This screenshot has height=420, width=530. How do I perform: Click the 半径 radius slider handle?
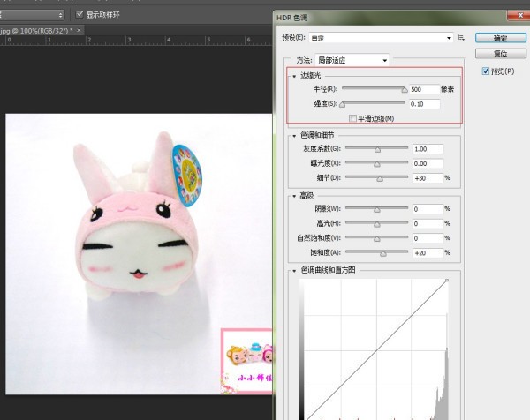tap(405, 90)
